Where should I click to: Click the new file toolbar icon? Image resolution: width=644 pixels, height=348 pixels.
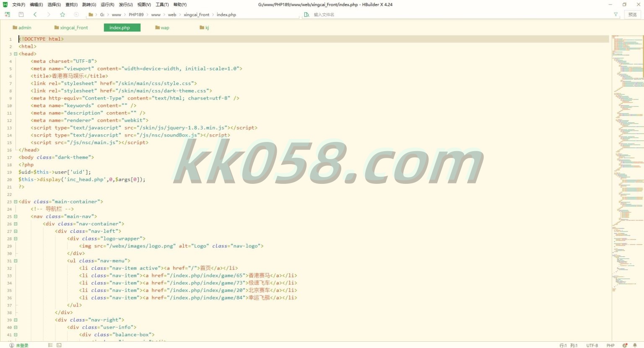pos(7,15)
